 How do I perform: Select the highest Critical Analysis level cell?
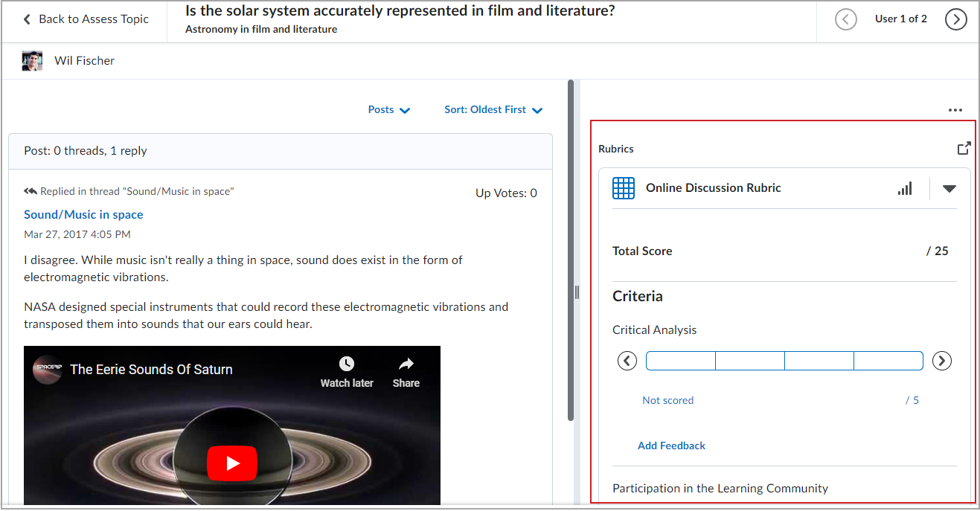[x=888, y=360]
